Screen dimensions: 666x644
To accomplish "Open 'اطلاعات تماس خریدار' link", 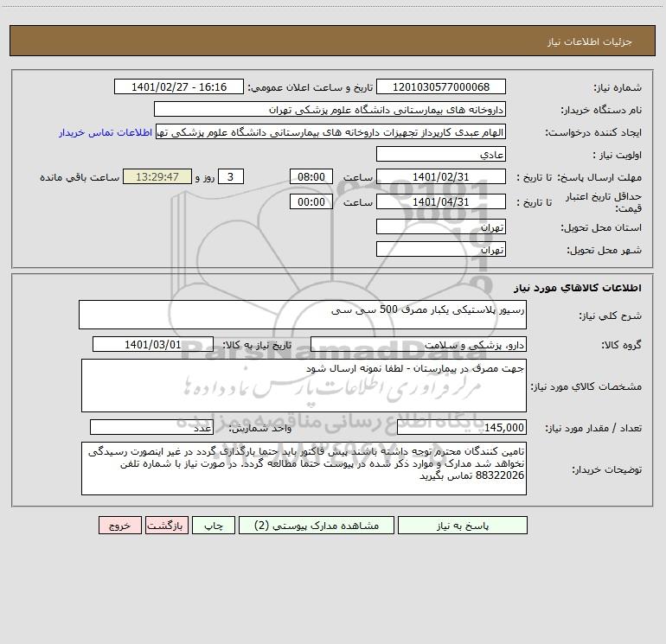I will coord(106,132).
